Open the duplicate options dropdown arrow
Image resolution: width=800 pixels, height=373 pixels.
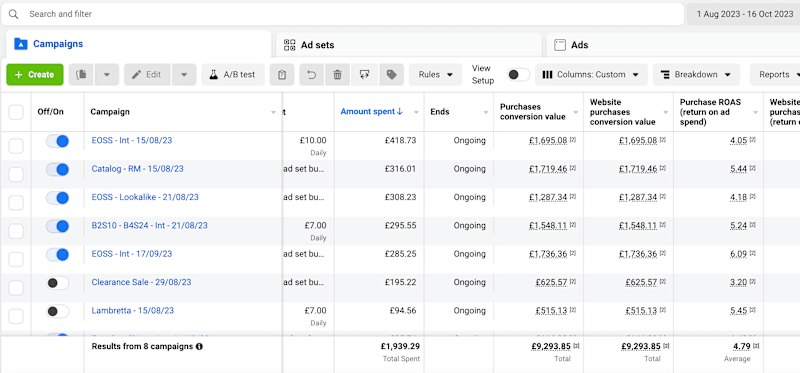pyautogui.click(x=107, y=74)
